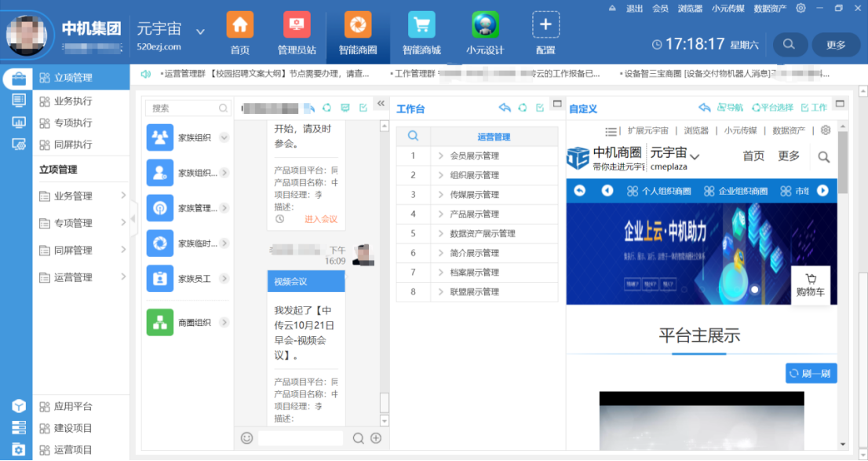Collapse the chat panel with double-arrow

pyautogui.click(x=381, y=104)
